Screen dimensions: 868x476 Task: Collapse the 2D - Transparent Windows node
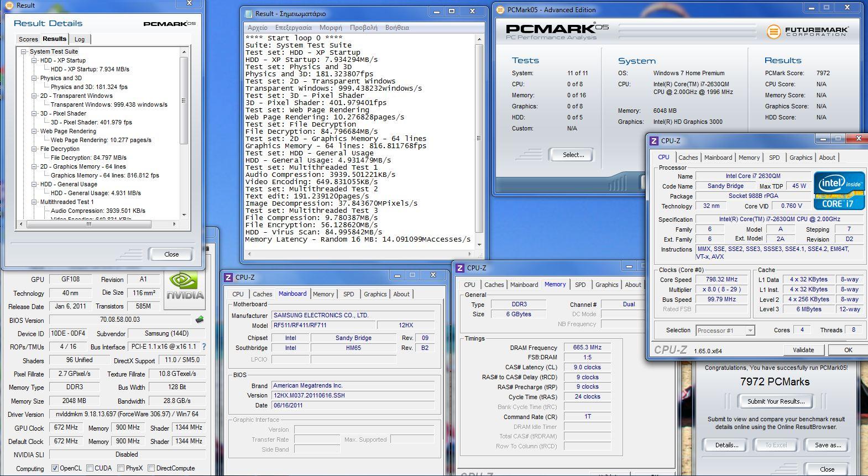coord(34,96)
